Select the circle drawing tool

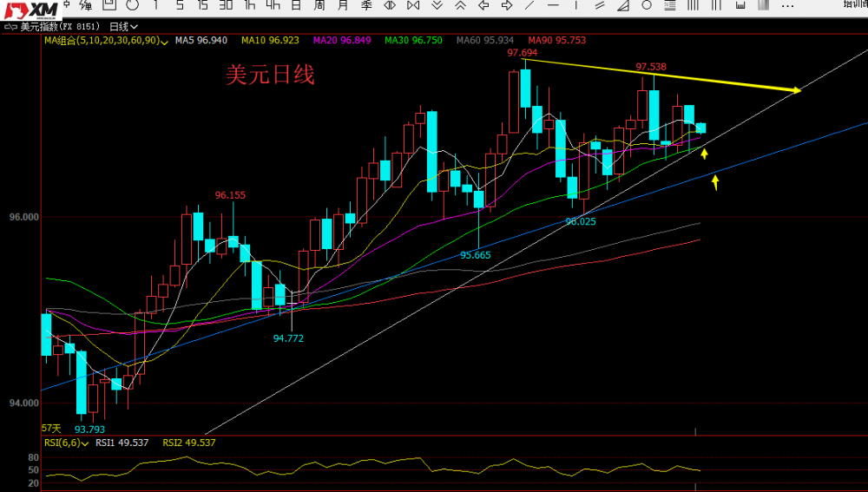tap(647, 5)
